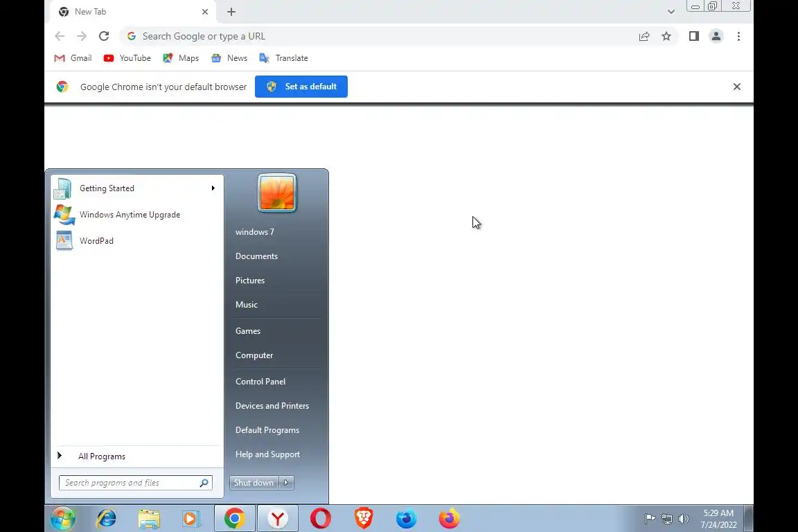Click the Chrome forward arrow
The width and height of the screenshot is (798, 532).
[82, 36]
